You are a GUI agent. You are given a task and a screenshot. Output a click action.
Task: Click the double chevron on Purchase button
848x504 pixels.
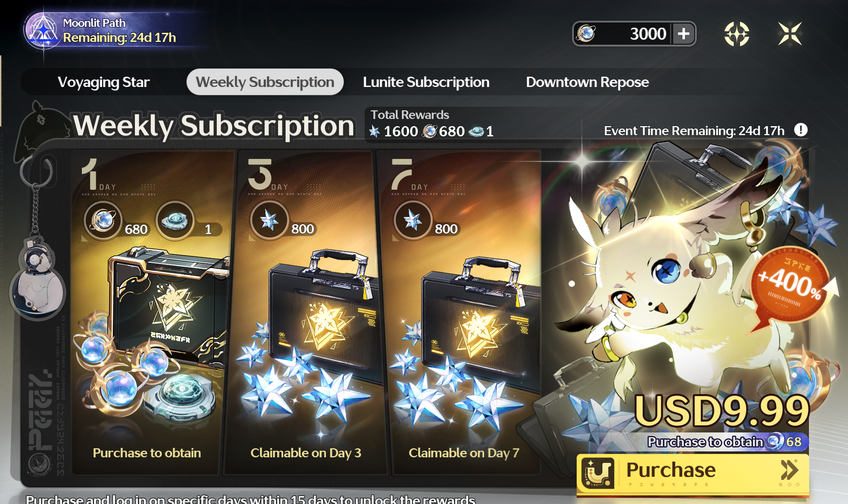pos(789,470)
